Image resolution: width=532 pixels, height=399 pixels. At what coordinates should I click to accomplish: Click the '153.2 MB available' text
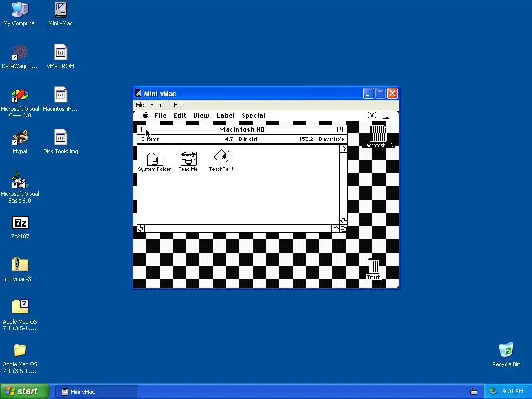[x=321, y=139]
